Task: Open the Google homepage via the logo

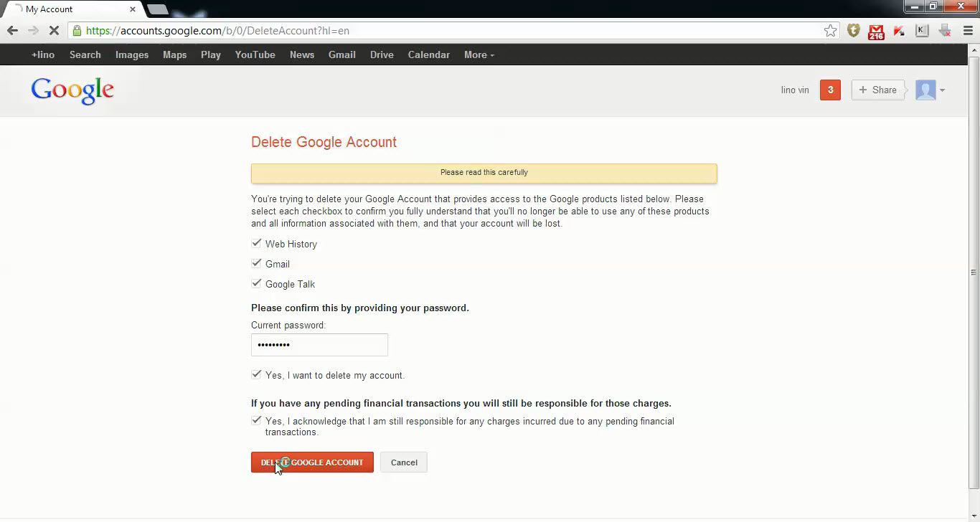Action: 72,90
